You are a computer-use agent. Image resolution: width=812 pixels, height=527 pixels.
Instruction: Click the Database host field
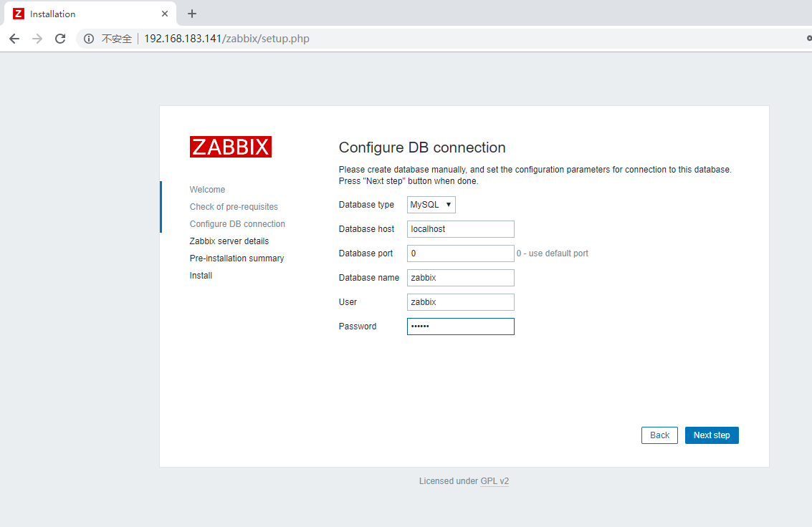[x=460, y=229]
